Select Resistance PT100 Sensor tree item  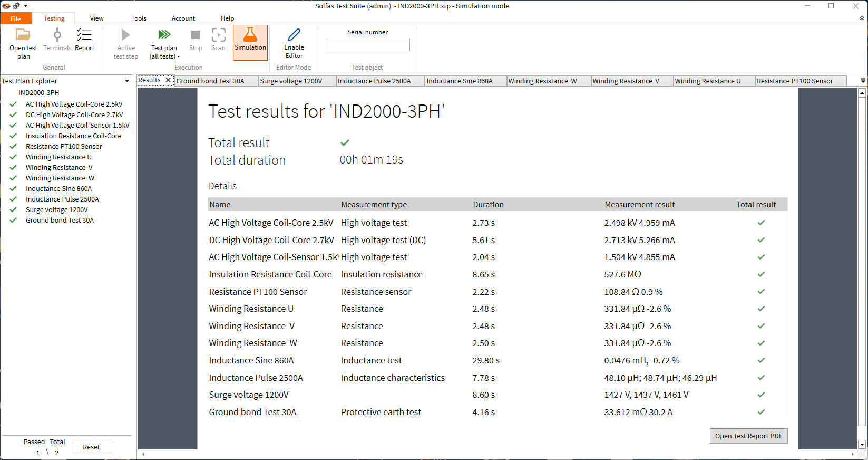pos(64,146)
